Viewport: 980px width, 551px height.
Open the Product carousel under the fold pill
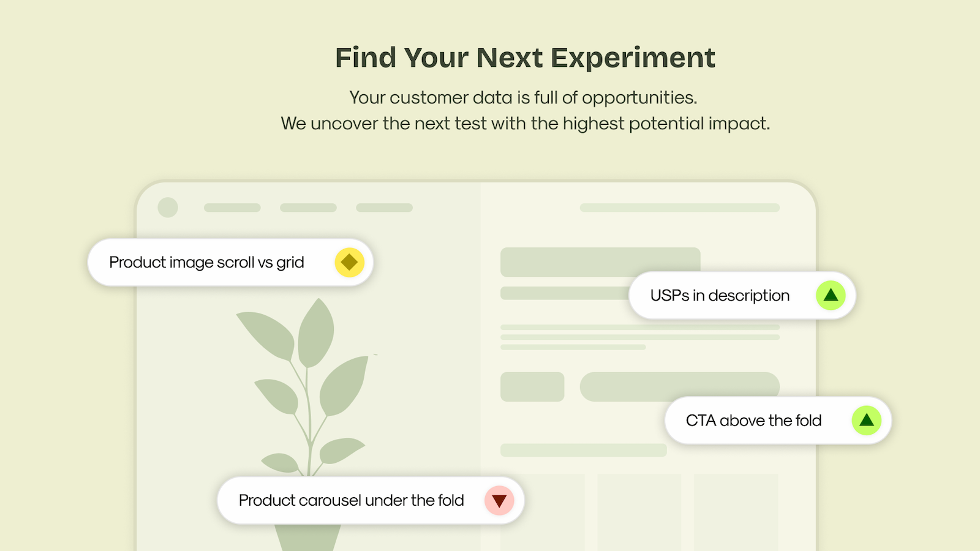coord(371,500)
